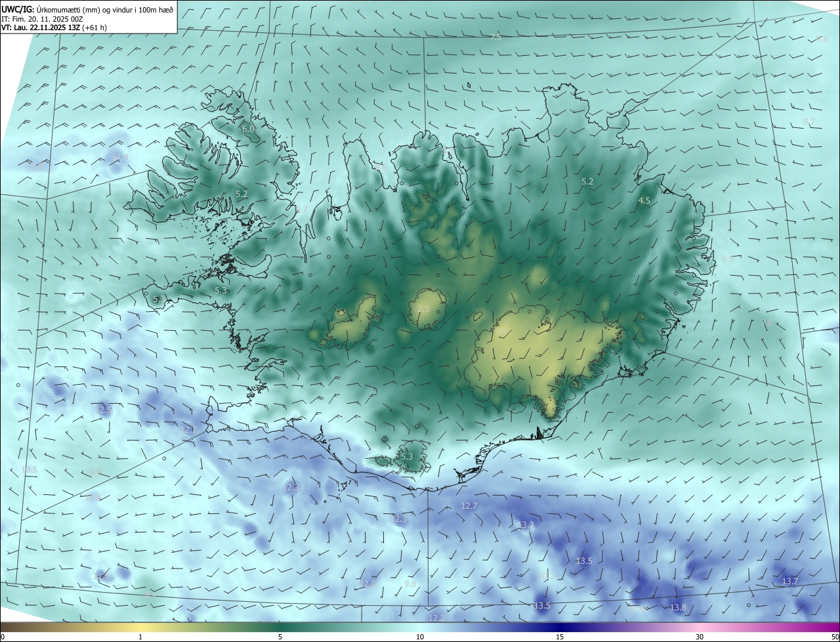This screenshot has width=840, height=642.
Task: Select the '9.5' value east of Iceland
Action: point(727,259)
